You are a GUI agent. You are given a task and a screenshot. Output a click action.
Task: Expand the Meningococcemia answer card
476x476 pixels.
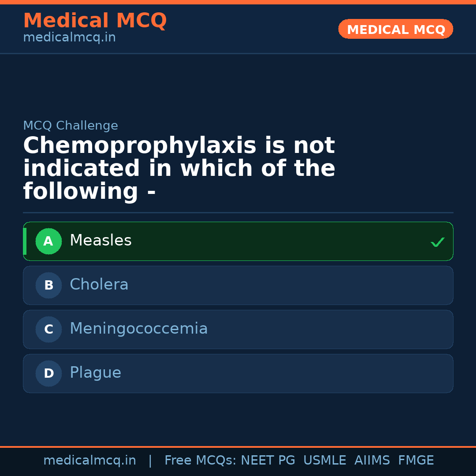pyautogui.click(x=238, y=329)
